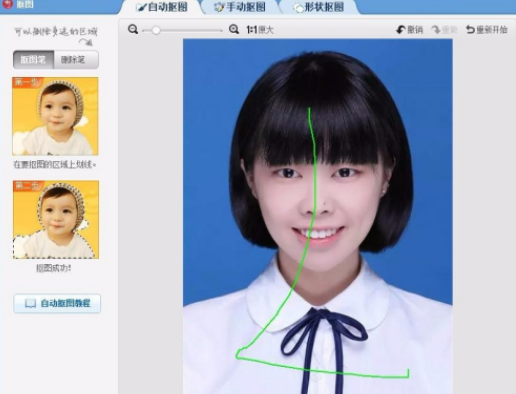Click the zoom slider handle
The image size is (516, 394).
tap(156, 30)
